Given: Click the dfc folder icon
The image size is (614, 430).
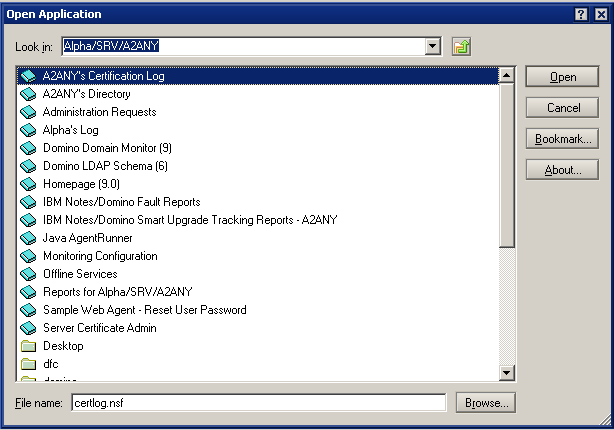Looking at the screenshot, I should tap(28, 364).
